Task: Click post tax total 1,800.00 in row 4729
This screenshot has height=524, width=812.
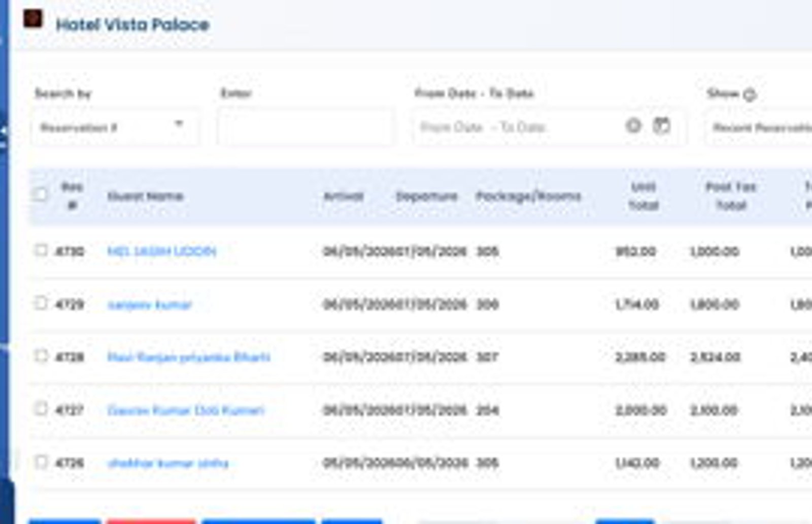Action: click(714, 304)
